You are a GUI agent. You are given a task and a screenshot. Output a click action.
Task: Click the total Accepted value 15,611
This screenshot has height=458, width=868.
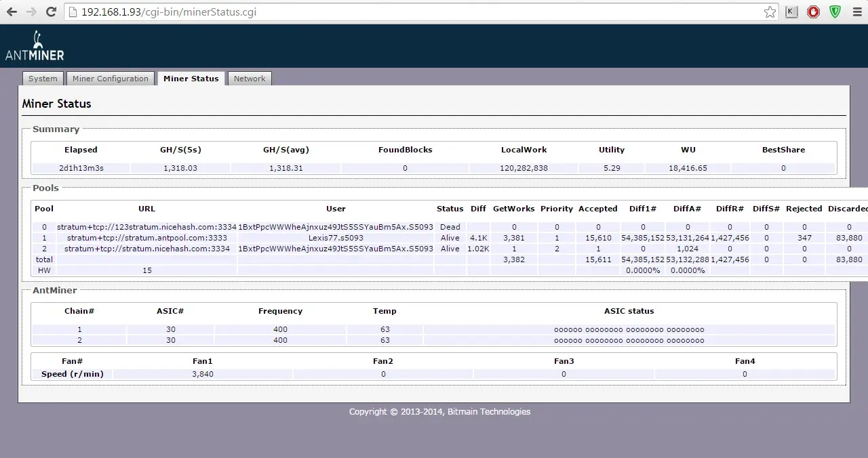pos(598,259)
